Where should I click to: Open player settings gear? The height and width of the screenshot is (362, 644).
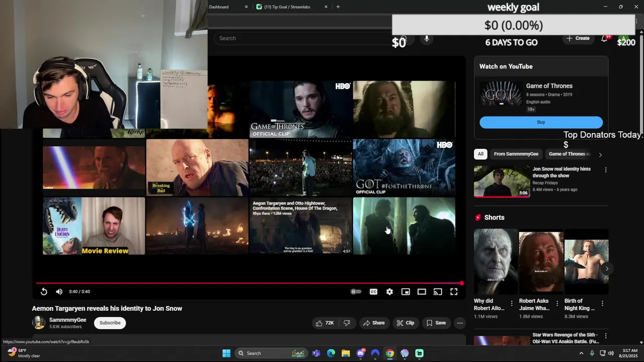click(x=389, y=292)
